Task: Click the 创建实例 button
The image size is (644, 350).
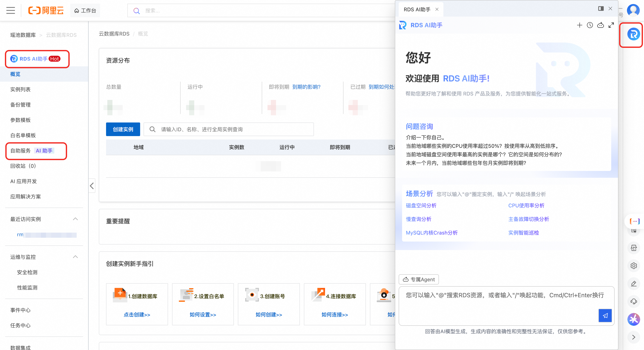Action: point(123,129)
